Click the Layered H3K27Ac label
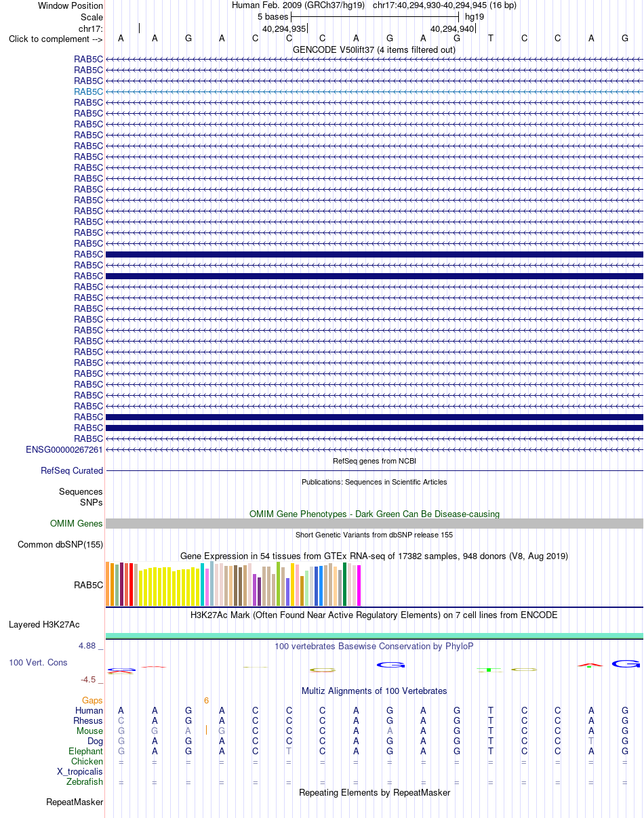 pos(44,624)
